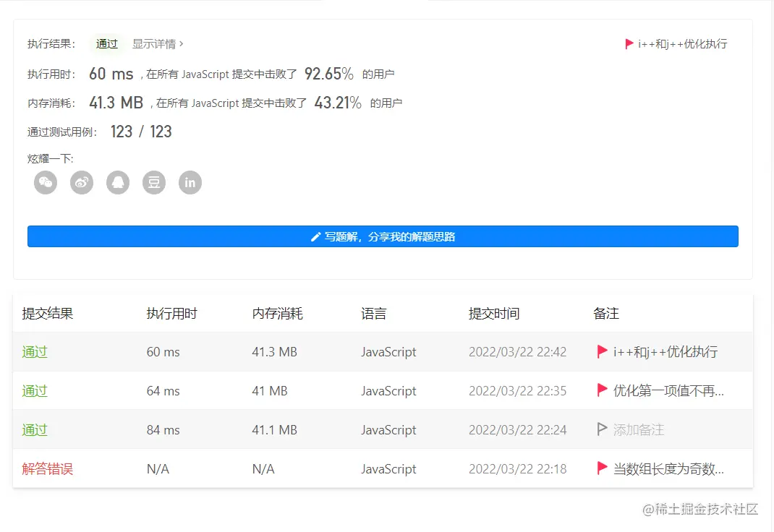
Task: Expand 显示详情 details chevron
Action: tap(181, 44)
